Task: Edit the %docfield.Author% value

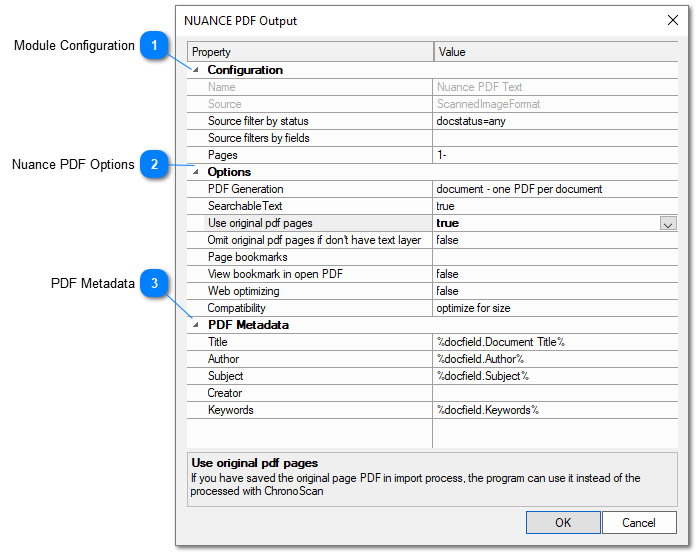Action: point(555,359)
